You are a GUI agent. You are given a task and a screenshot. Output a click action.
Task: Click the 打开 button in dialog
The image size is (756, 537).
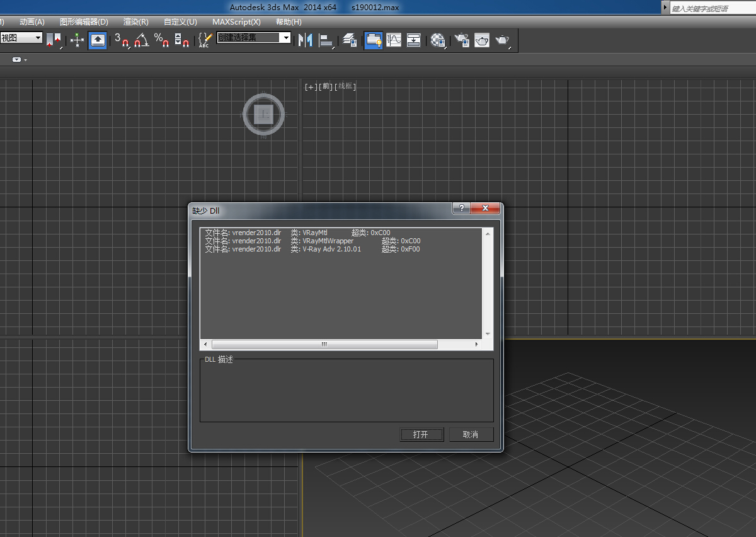click(x=421, y=434)
